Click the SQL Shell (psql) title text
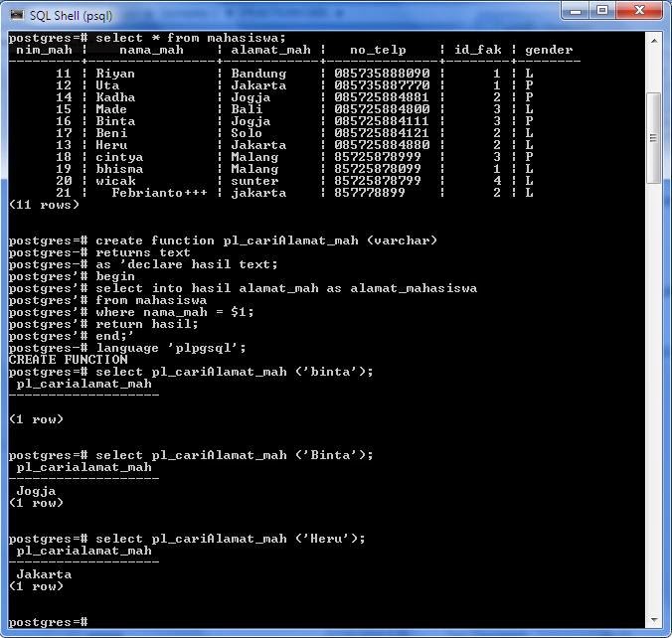672x638 pixels. [x=72, y=16]
